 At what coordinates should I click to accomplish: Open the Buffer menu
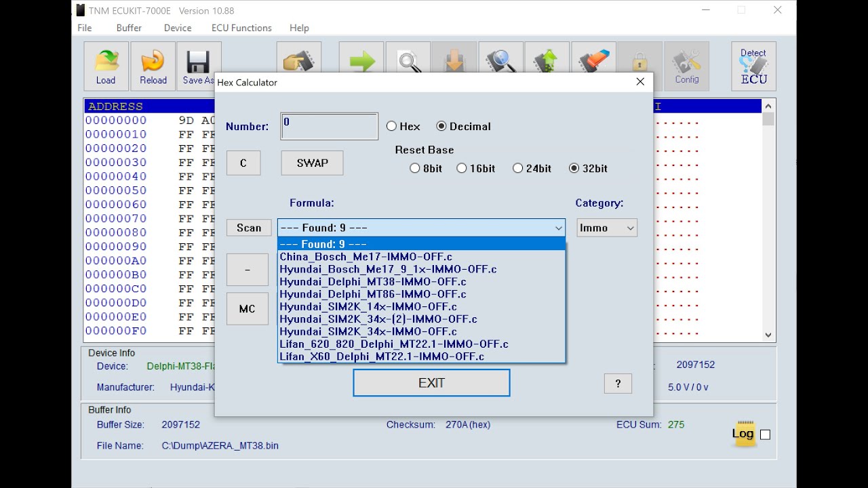(x=129, y=28)
